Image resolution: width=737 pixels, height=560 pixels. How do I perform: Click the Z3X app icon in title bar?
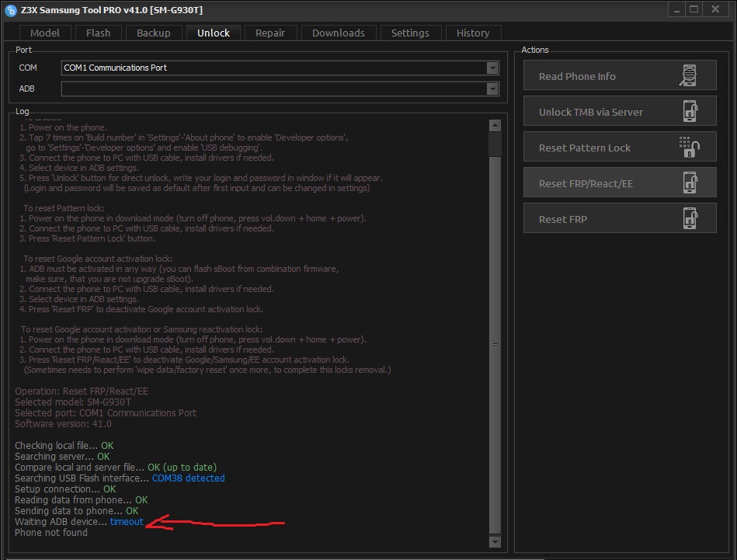10,10
